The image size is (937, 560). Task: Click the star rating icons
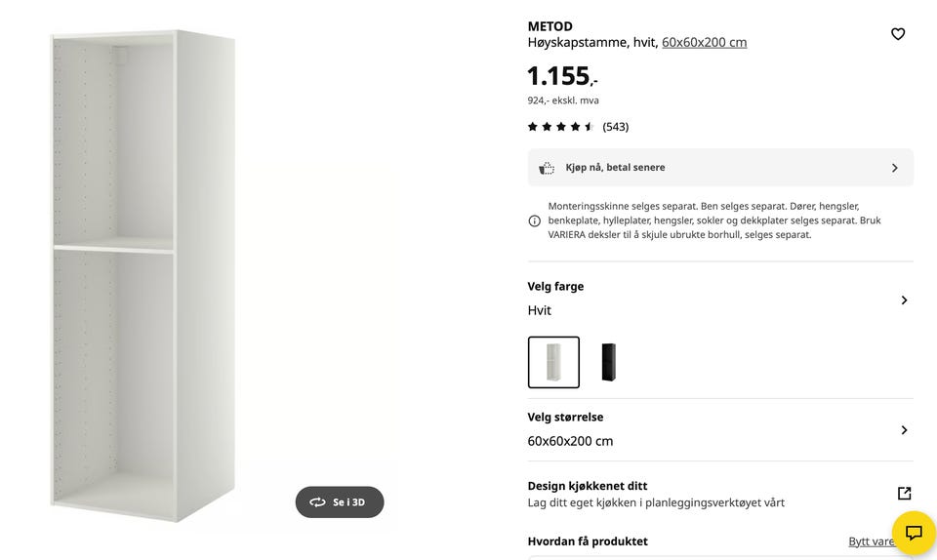561,127
